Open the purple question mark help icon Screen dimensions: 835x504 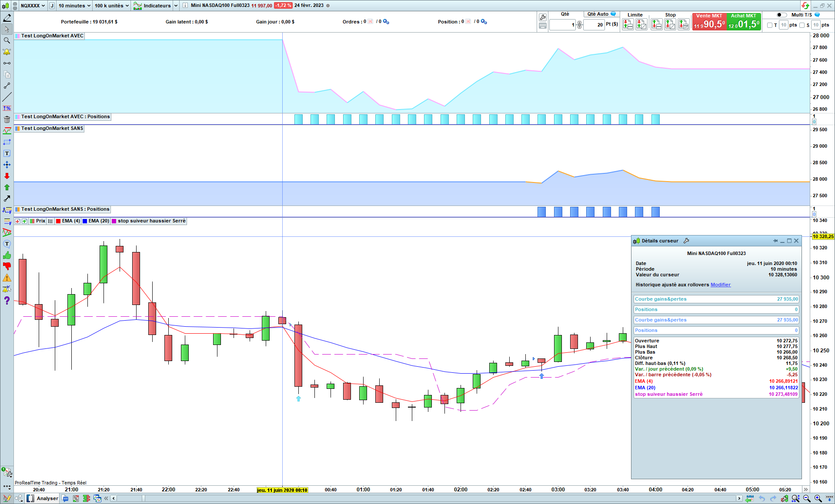pos(7,300)
